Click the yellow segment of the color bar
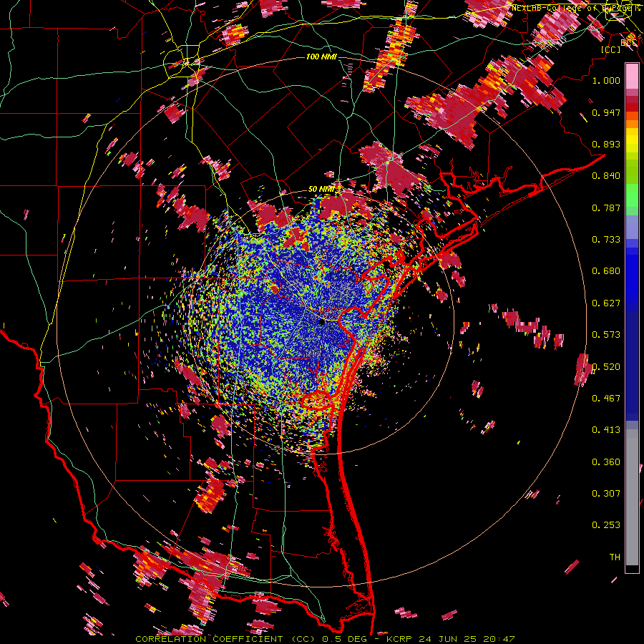644x644 pixels. point(632,140)
